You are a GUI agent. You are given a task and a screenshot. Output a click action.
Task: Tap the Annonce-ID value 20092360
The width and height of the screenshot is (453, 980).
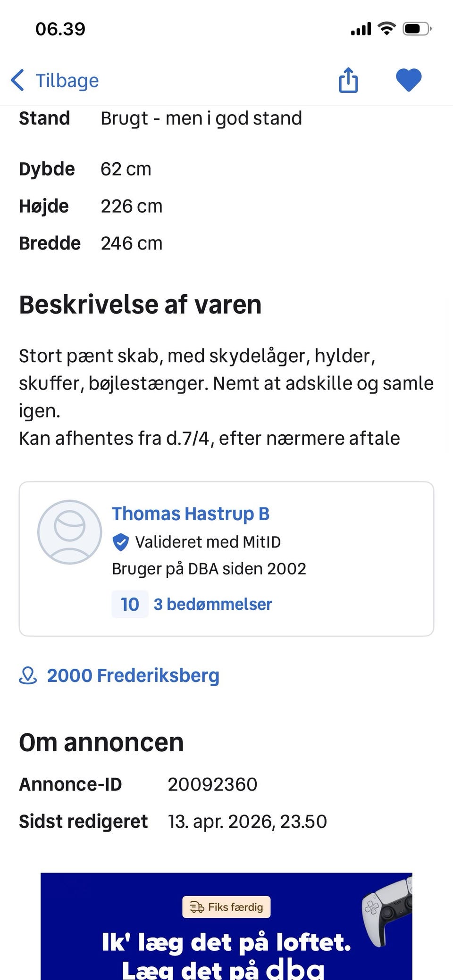tap(212, 784)
